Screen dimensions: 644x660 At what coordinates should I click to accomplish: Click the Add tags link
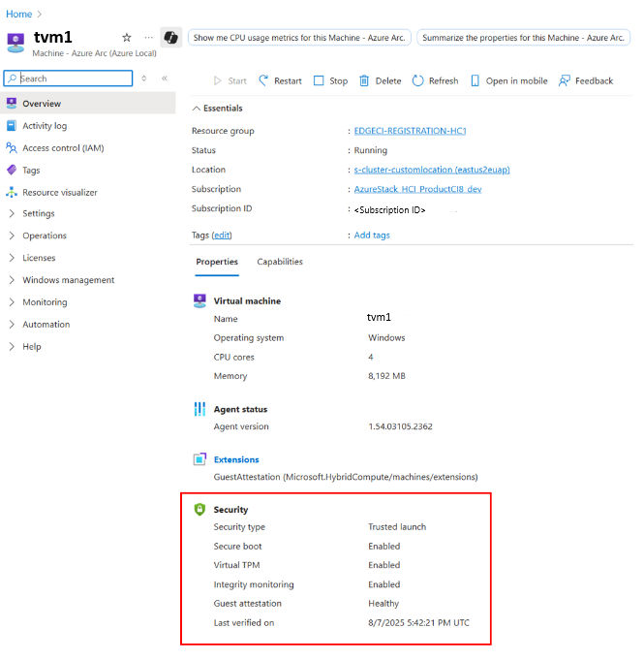372,236
